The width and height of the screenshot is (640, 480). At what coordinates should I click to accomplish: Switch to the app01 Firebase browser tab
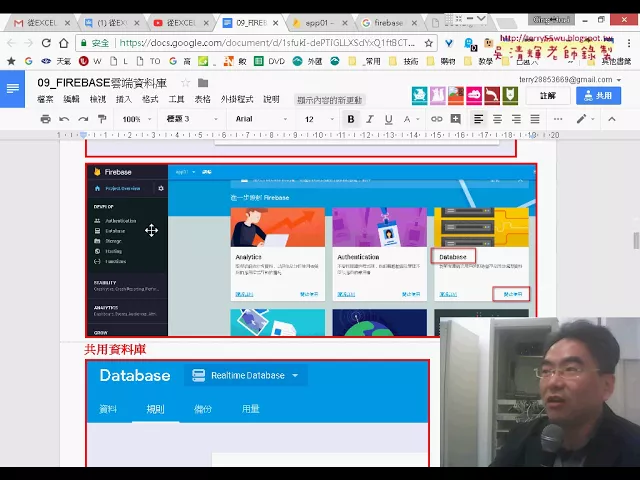319,23
